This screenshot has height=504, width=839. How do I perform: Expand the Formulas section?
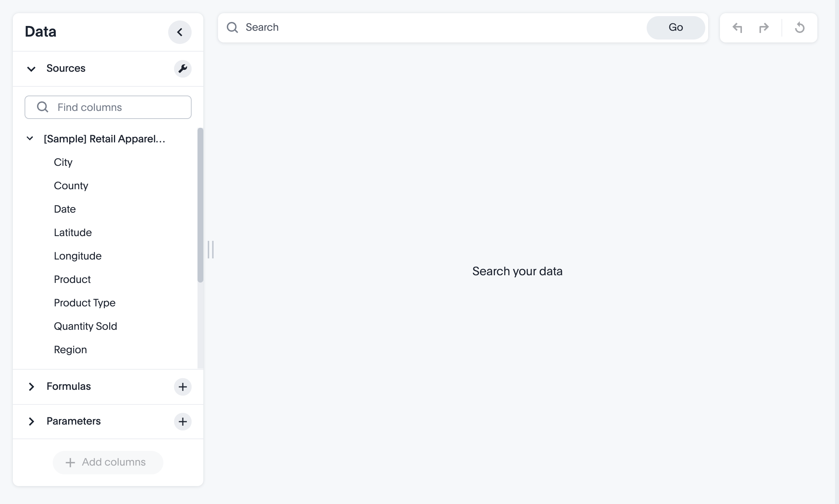point(31,387)
